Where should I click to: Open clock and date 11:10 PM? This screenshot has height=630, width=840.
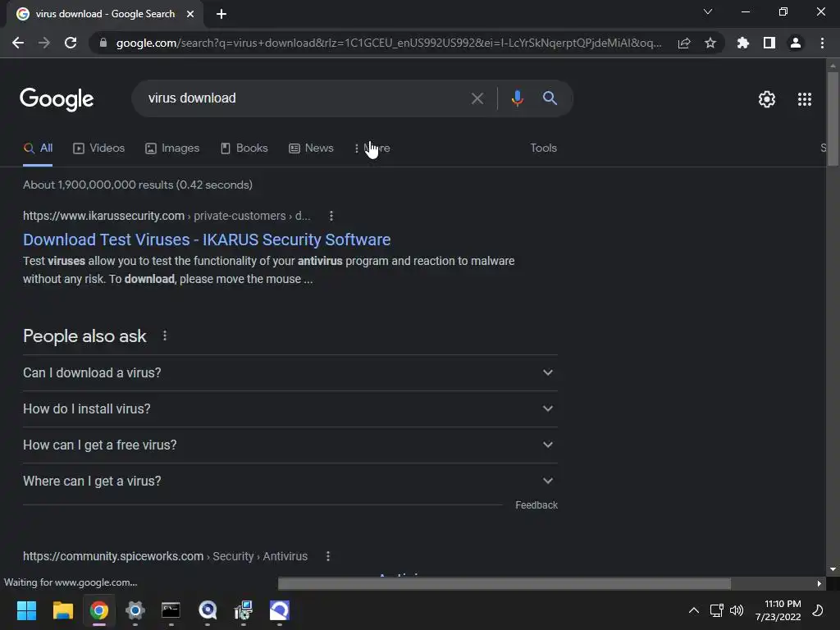click(778, 610)
